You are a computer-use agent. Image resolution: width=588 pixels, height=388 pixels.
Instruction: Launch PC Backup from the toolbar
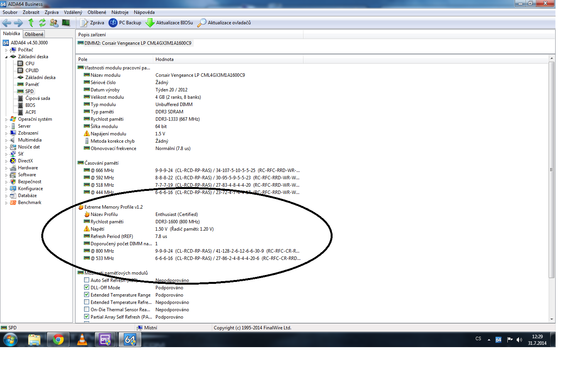coord(125,23)
